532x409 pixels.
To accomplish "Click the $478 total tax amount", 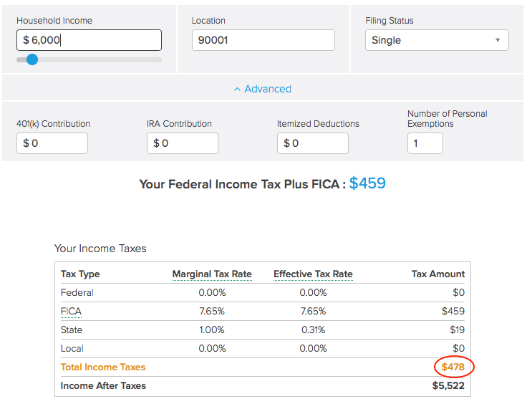I will pyautogui.click(x=453, y=367).
